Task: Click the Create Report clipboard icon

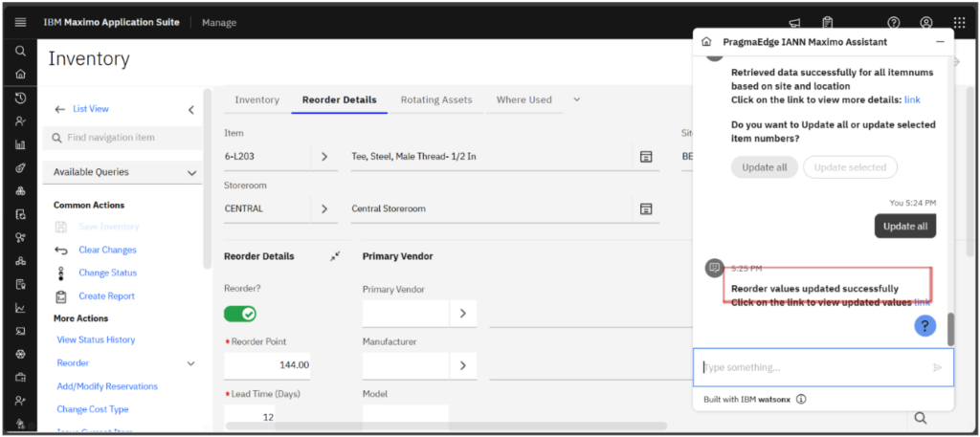Action: tap(60, 295)
